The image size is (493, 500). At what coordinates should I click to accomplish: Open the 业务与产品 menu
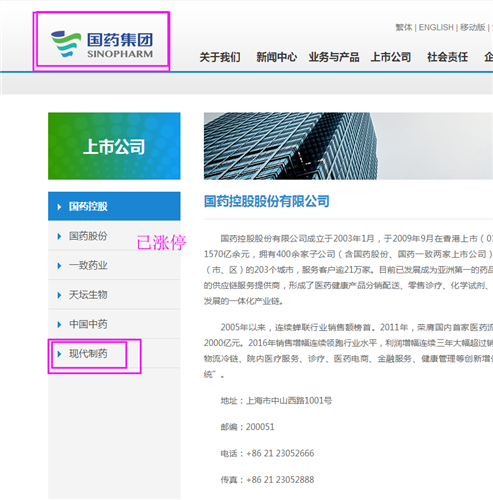tap(334, 57)
